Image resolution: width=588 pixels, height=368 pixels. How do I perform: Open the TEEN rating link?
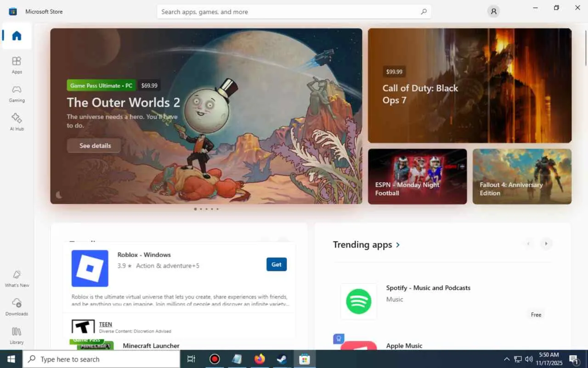(106, 324)
